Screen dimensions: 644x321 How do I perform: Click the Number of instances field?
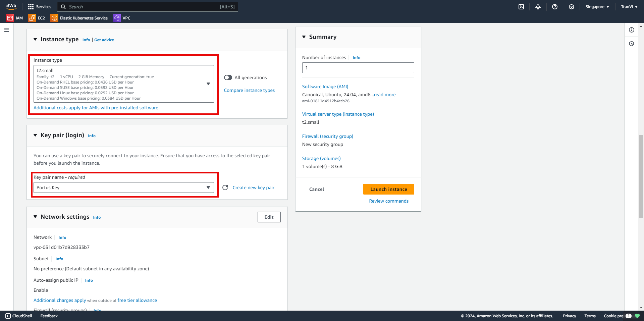(x=358, y=68)
